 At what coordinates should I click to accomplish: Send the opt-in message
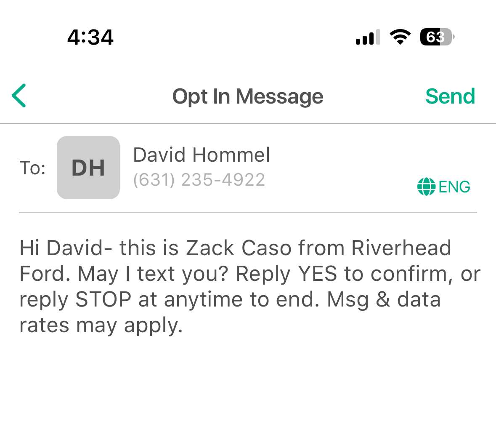click(x=450, y=96)
